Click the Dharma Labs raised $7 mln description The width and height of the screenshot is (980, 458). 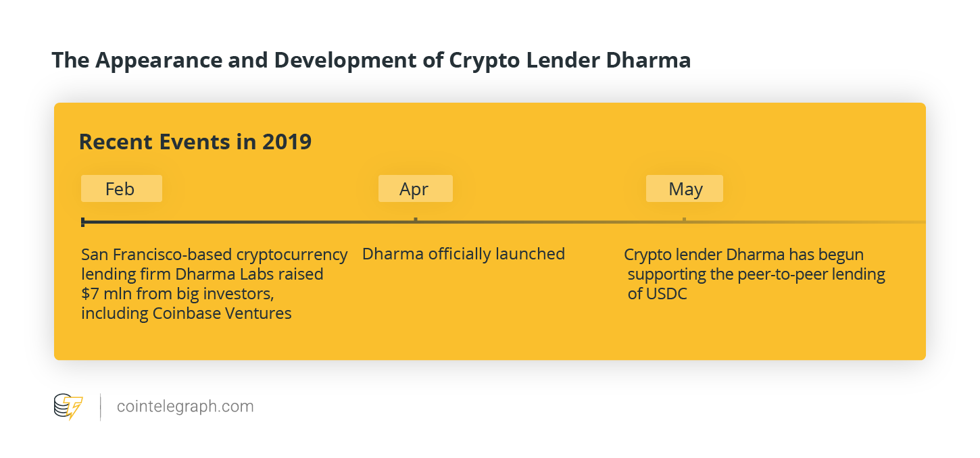214,284
